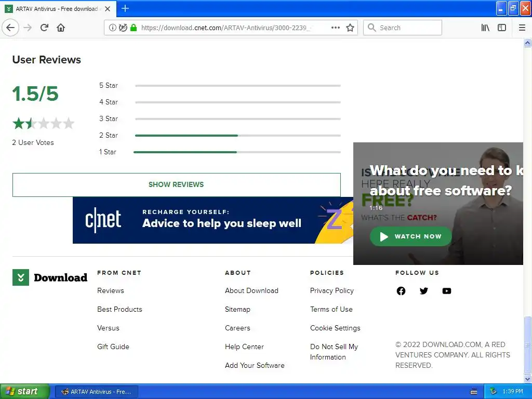The image size is (532, 399).
Task: Click the system tray notification icon
Action: coord(494,392)
